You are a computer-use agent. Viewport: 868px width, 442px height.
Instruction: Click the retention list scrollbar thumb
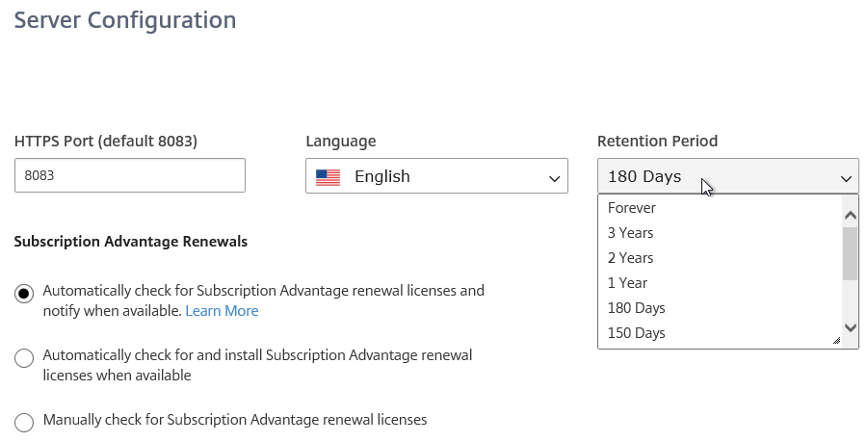pyautogui.click(x=851, y=253)
